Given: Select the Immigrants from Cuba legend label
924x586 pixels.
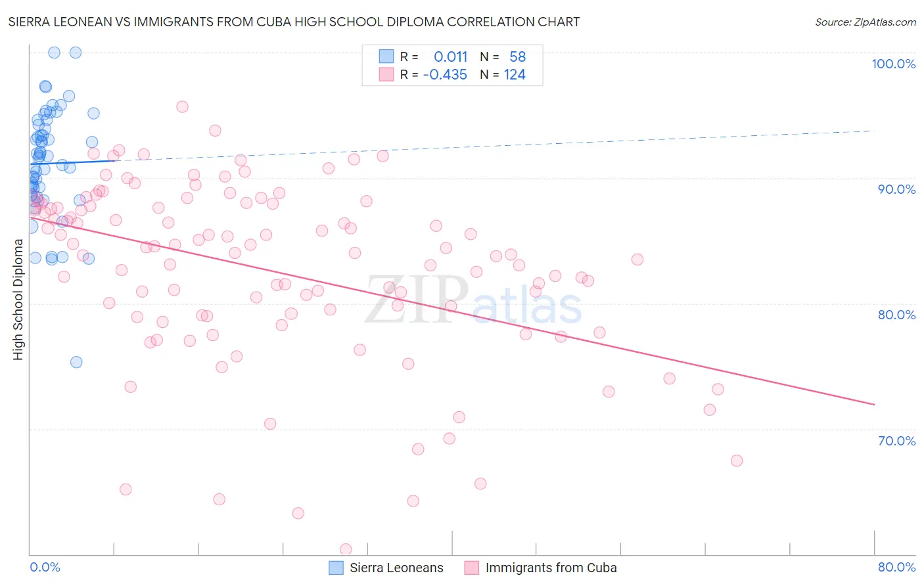Looking at the screenshot, I should pos(551,568).
